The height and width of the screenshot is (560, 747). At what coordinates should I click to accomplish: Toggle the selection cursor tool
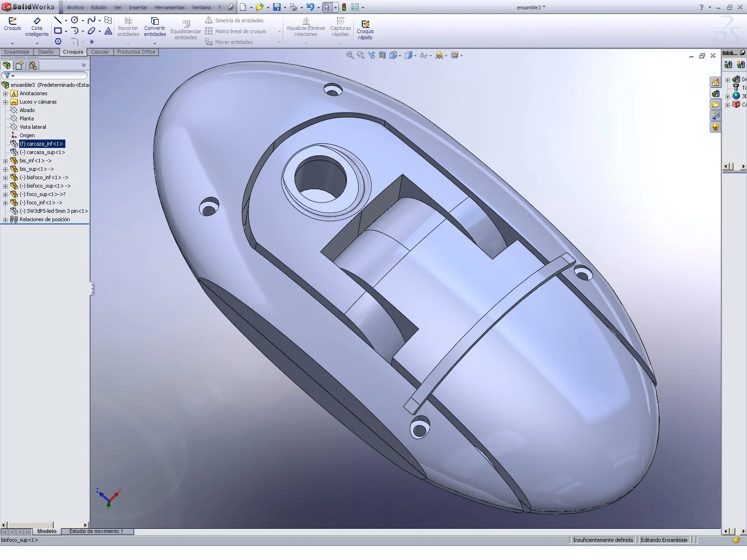tap(327, 7)
